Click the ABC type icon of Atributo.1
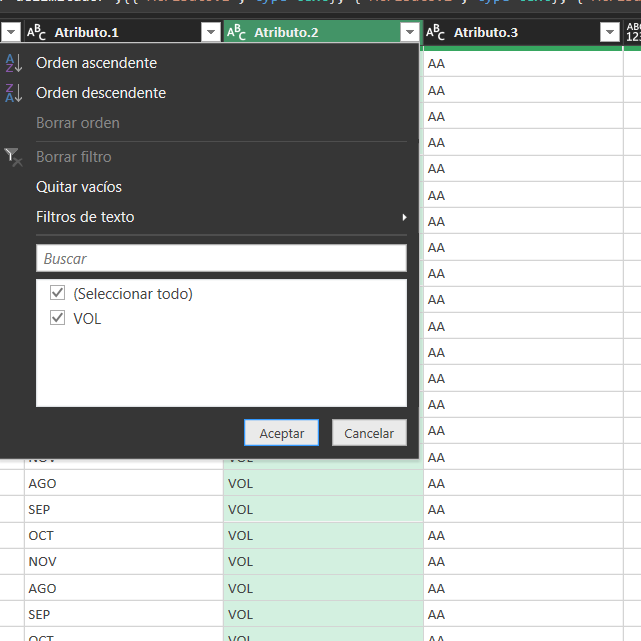 pyautogui.click(x=37, y=33)
